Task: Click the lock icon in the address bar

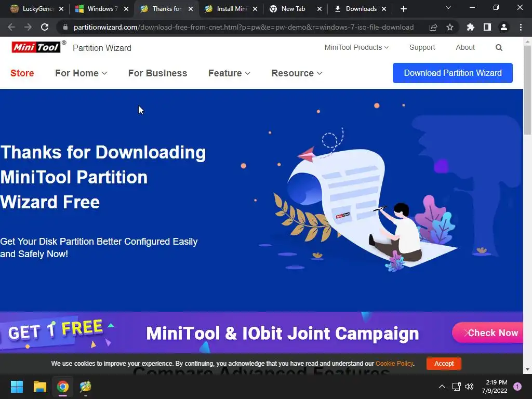Action: (65, 27)
